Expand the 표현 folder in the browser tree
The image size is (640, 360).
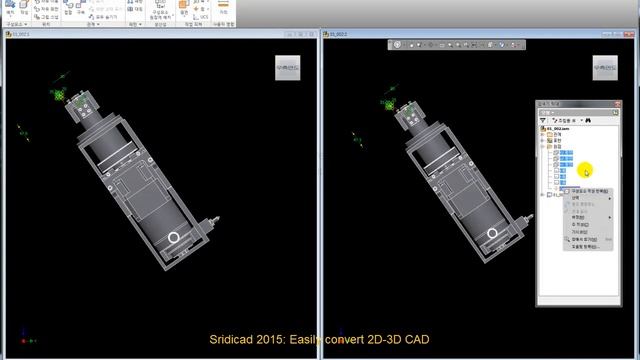tap(542, 140)
